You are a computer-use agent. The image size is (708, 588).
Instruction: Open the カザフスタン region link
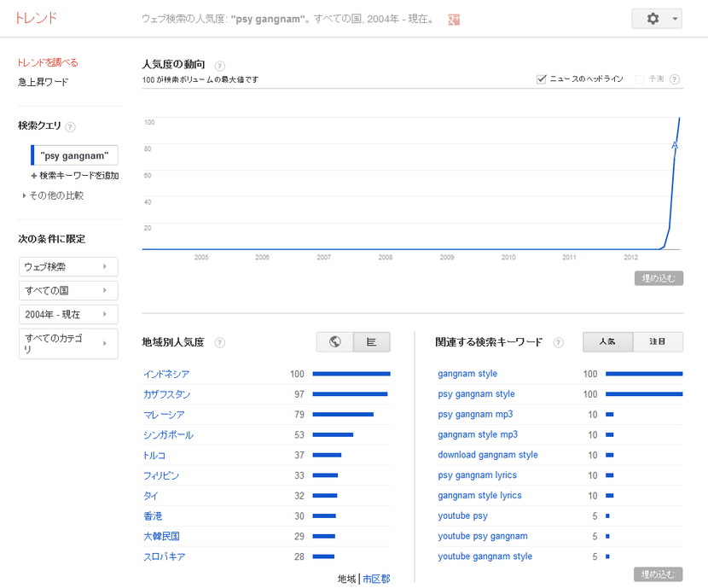[166, 394]
